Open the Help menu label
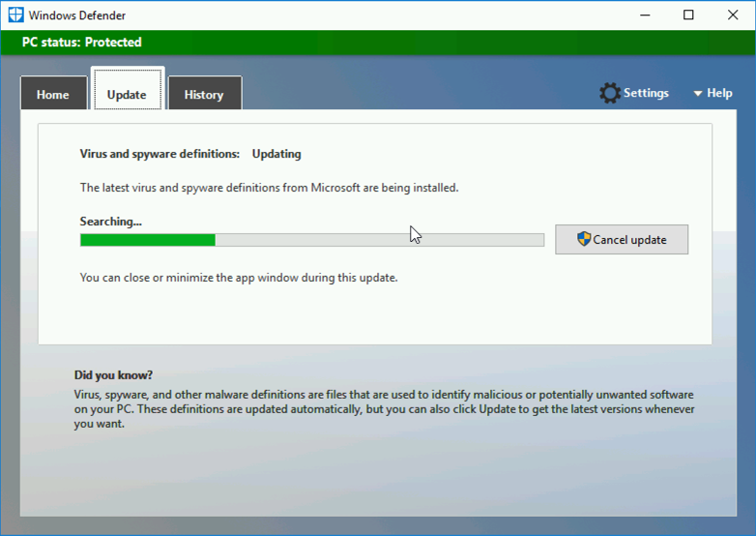Viewport: 756px width, 536px height. (719, 93)
